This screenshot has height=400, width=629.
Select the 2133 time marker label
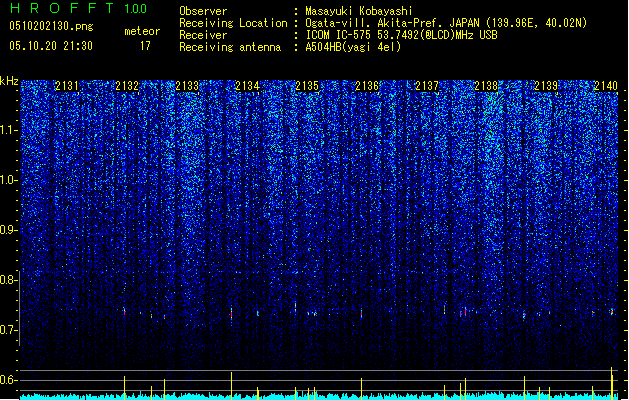pos(187,86)
